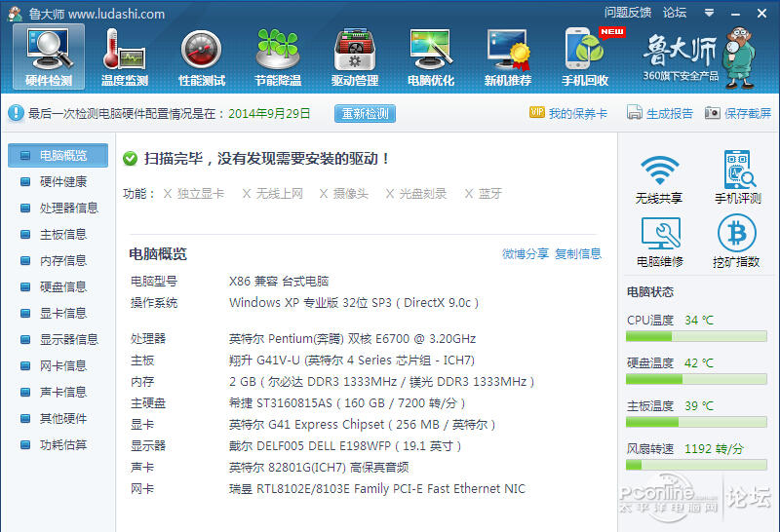The height and width of the screenshot is (532, 780).
Task: Click the 重新检测 rescan button
Action: [x=365, y=113]
